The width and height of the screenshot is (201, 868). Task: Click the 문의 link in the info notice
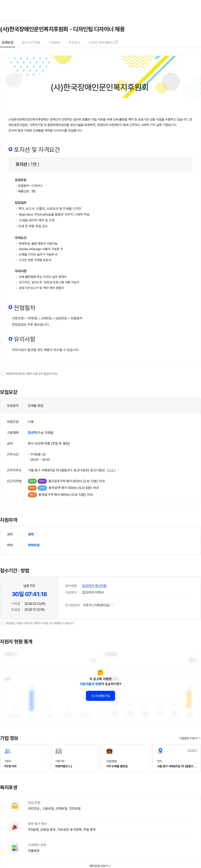(x=46, y=373)
